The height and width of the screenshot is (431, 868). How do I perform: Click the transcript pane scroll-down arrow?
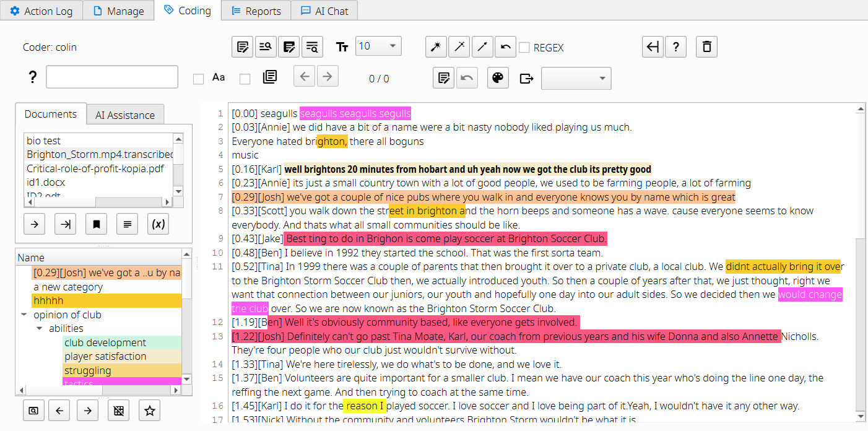(x=860, y=418)
